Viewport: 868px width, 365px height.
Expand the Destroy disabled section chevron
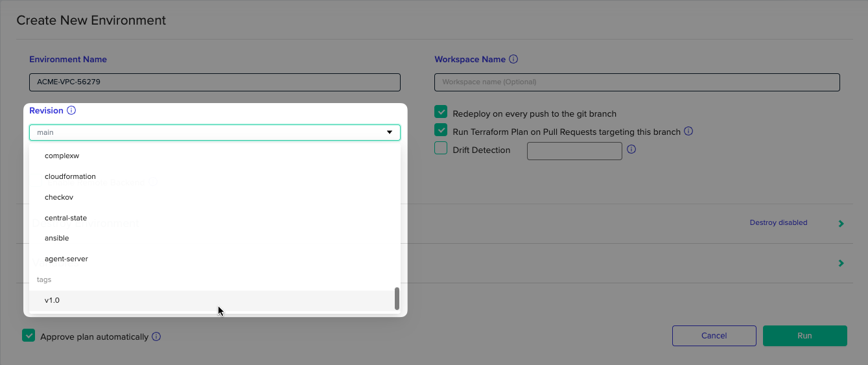click(841, 224)
